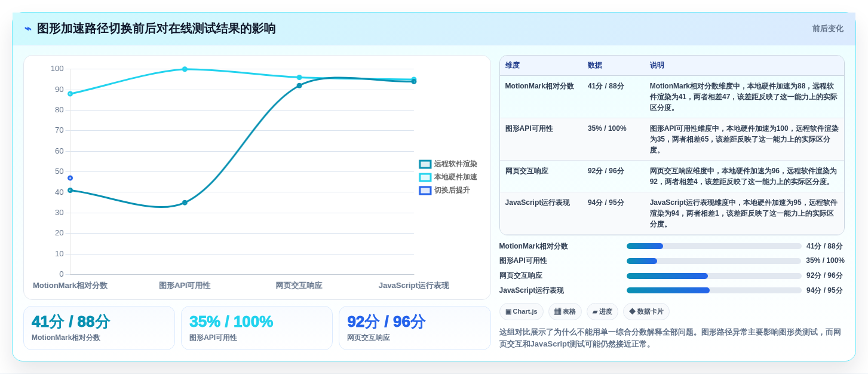Click the 图形API可用性 progress bar
Viewport: 868px width, 374px height.
point(714,261)
